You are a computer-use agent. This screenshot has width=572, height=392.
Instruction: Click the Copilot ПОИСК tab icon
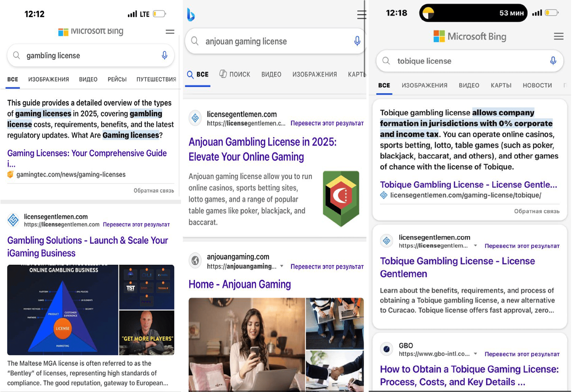pyautogui.click(x=223, y=74)
